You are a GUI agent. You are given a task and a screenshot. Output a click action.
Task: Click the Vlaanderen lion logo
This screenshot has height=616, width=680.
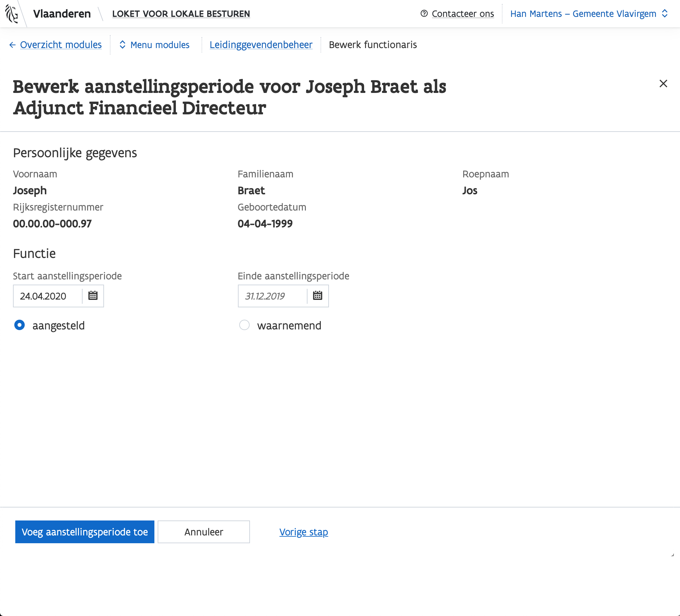point(12,14)
